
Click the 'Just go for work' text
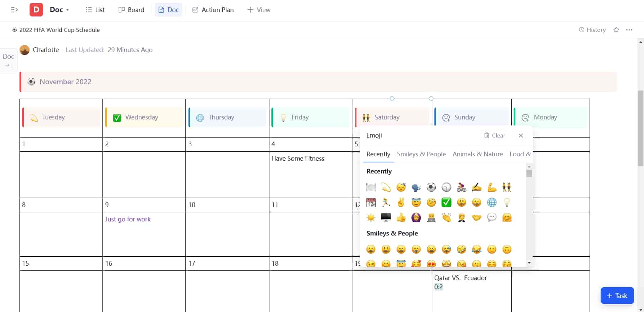click(x=128, y=219)
